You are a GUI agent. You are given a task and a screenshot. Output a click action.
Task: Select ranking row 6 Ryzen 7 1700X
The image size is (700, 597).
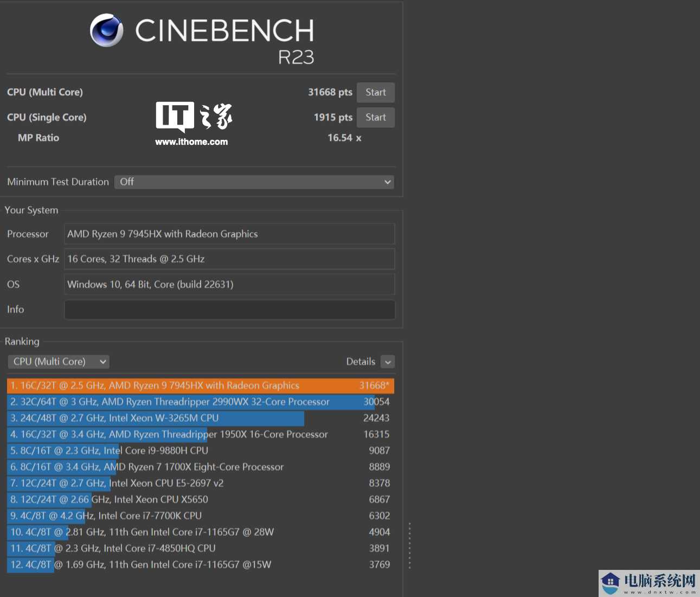(x=201, y=467)
